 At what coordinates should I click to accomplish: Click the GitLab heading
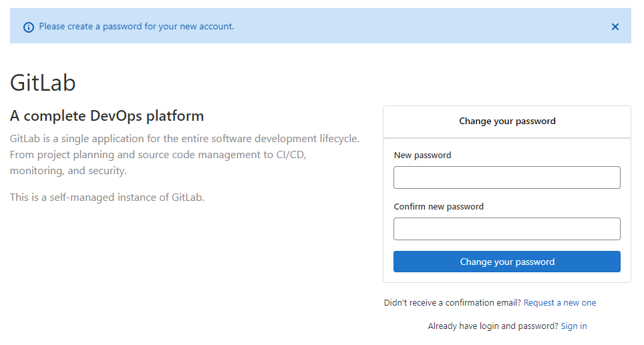click(43, 83)
